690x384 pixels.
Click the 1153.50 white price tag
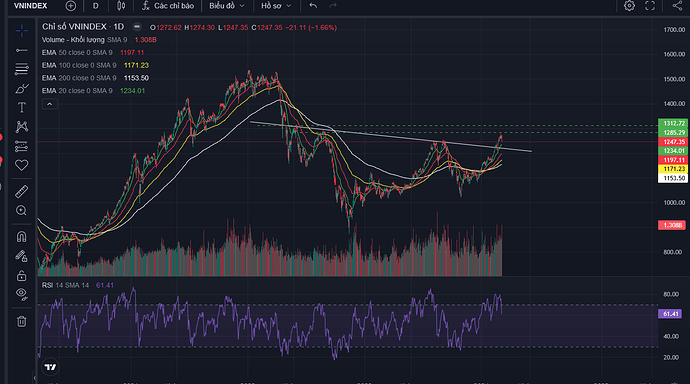pyautogui.click(x=672, y=178)
